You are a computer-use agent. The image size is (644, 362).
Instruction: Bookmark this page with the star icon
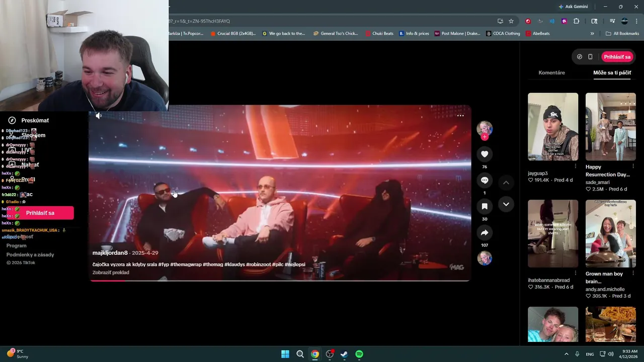point(511,21)
